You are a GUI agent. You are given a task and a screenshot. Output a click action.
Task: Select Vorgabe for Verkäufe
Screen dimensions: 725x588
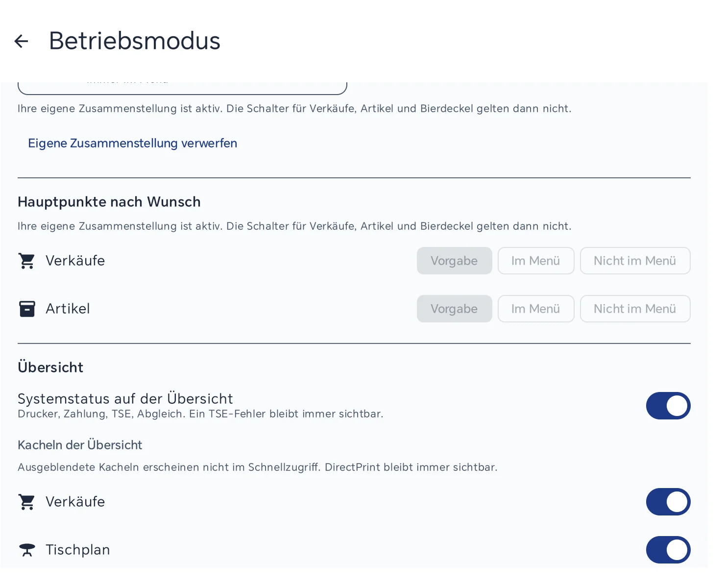pyautogui.click(x=455, y=261)
